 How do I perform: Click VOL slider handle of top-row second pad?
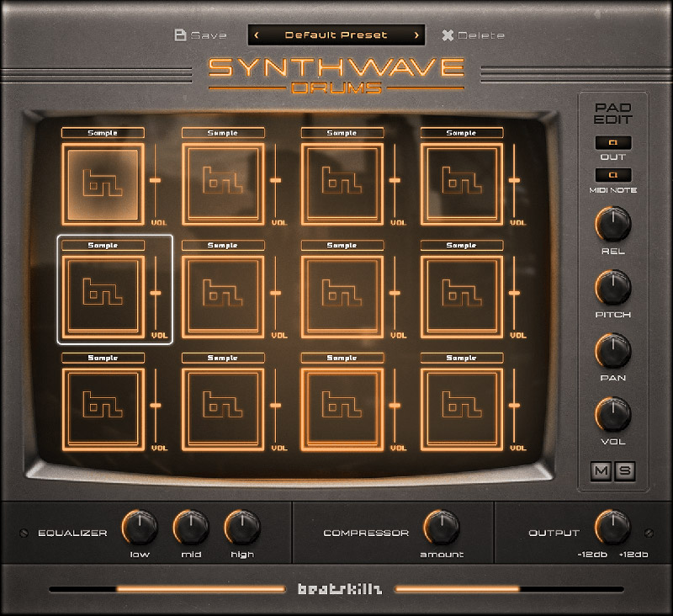275,180
